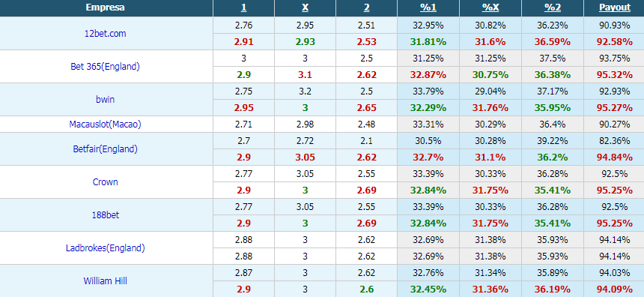Sort by the 2 column header
Screen dimensions: 644x297
pyautogui.click(x=366, y=7)
